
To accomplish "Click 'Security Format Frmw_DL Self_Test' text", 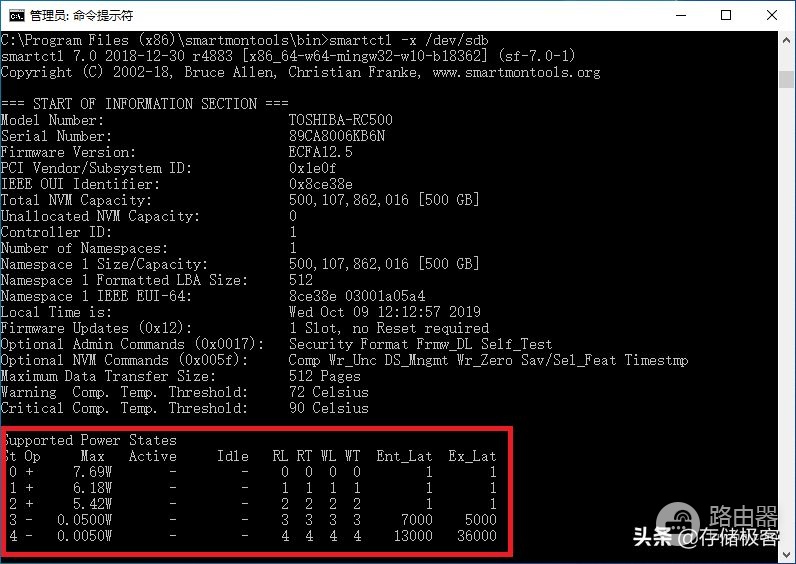I will [420, 344].
